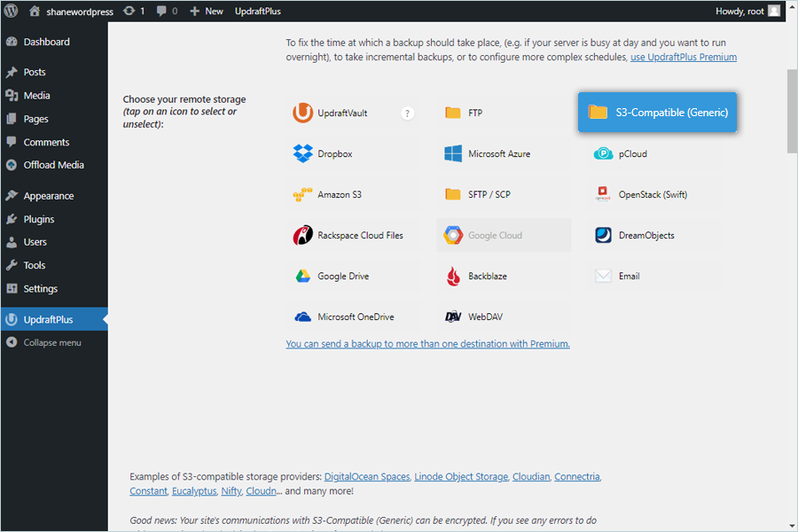Select Google Drive remote storage
This screenshot has height=532, width=798.
pyautogui.click(x=353, y=276)
